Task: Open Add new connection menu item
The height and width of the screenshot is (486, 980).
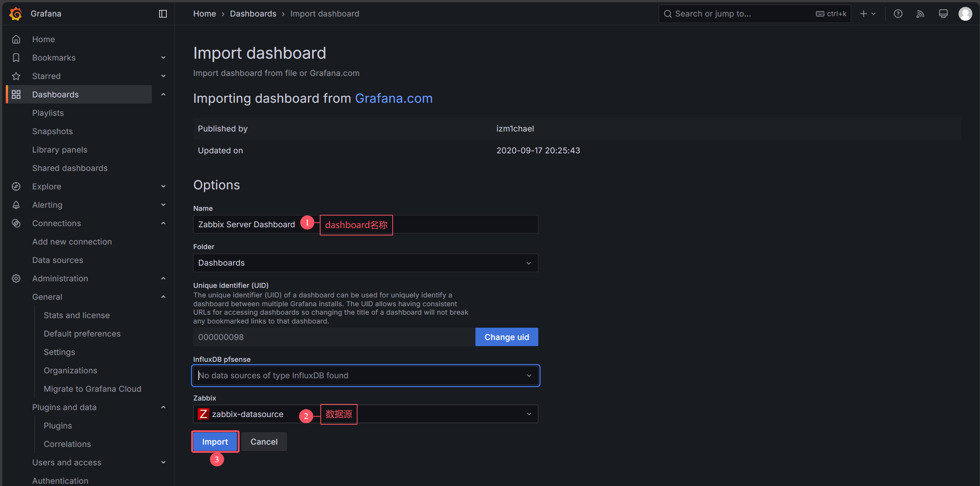Action: tap(72, 241)
